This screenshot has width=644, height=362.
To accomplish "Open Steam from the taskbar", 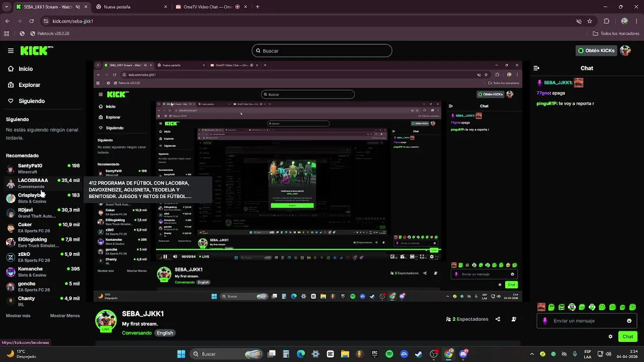I will point(419,354).
